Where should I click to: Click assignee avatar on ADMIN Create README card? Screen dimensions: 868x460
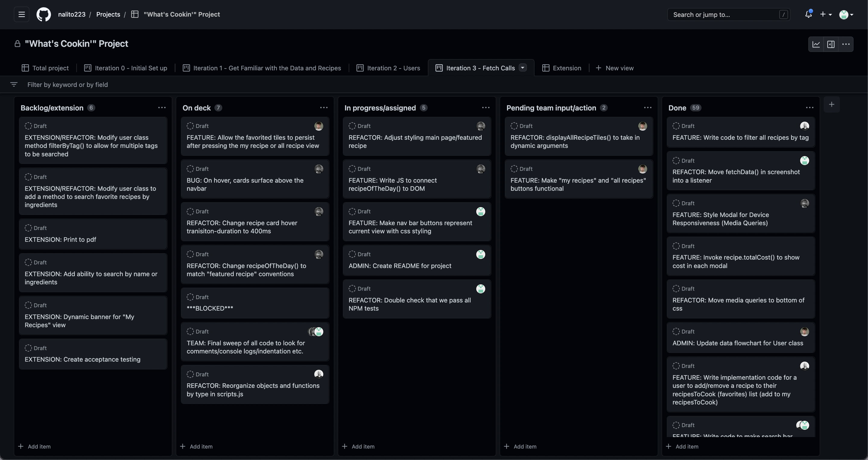[x=481, y=254]
